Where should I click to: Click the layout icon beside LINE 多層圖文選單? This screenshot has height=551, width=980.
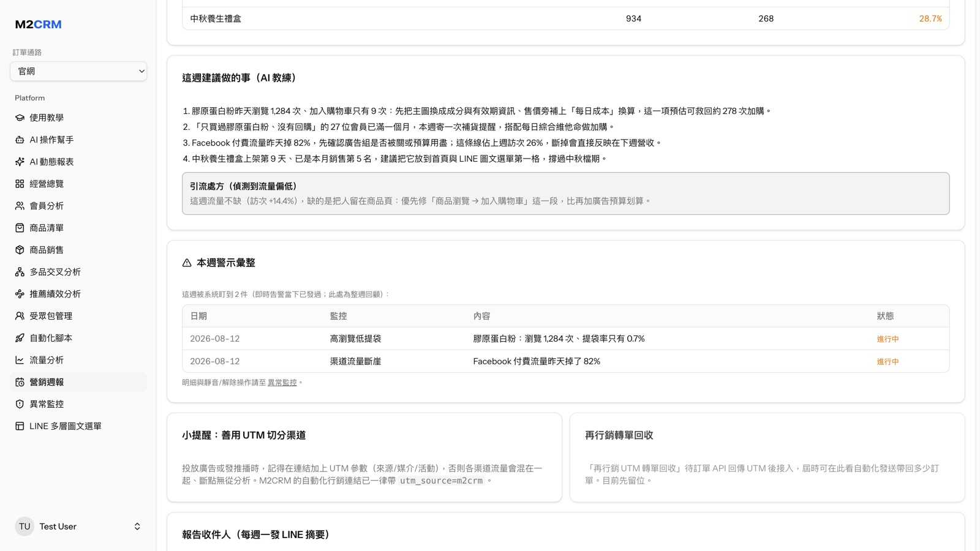(x=20, y=426)
